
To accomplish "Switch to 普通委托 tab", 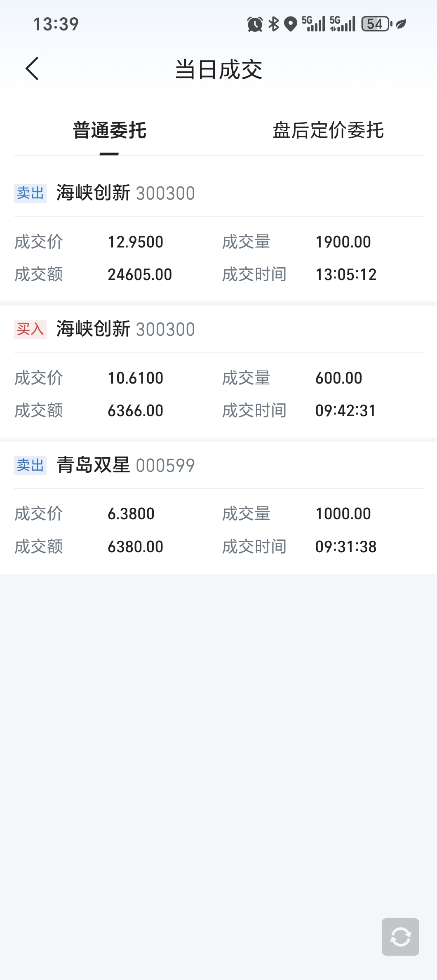I will (x=109, y=130).
